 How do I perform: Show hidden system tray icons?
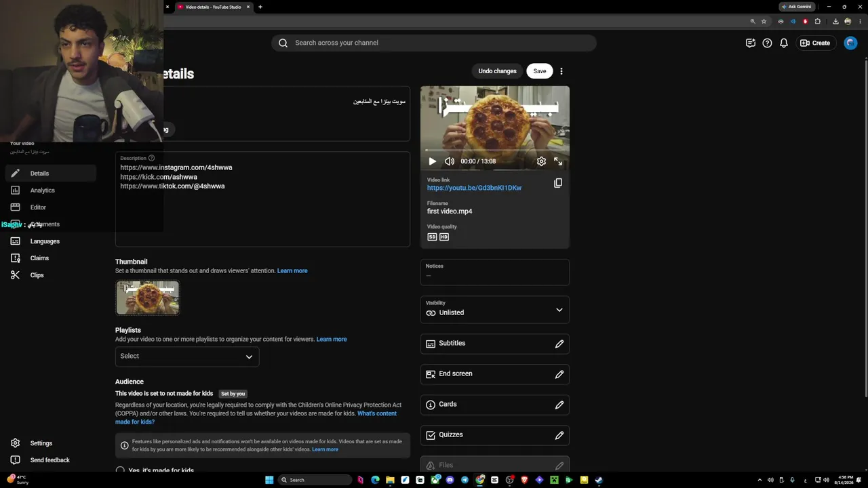point(759,480)
